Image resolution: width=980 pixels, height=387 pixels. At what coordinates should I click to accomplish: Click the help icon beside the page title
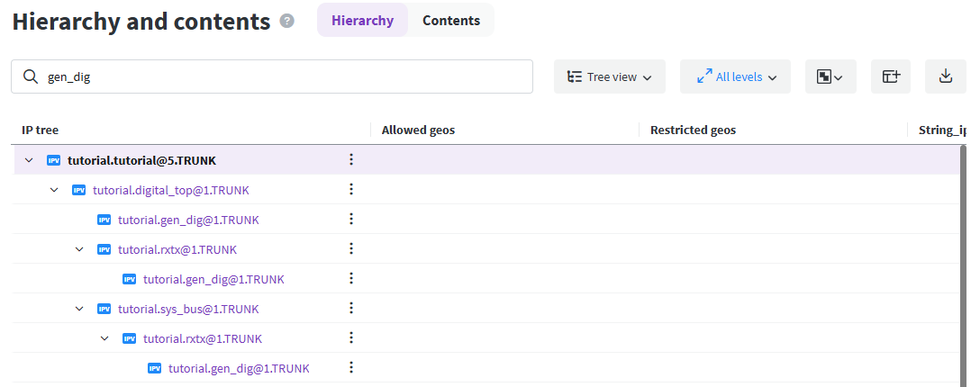[287, 21]
